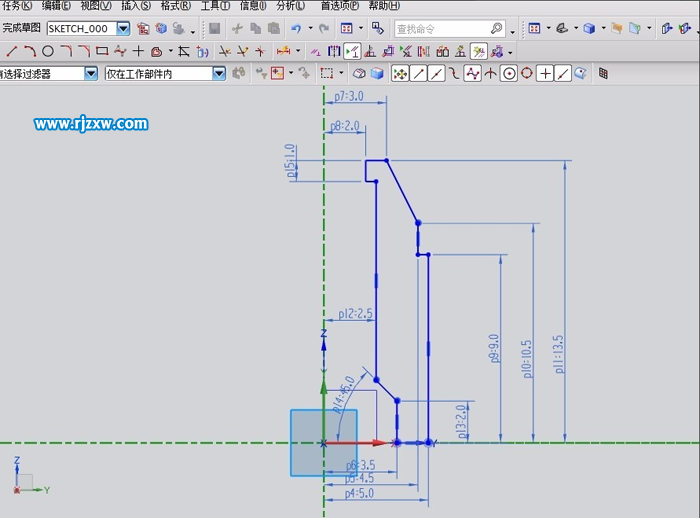Click the Point (plus) sketch tool
The height and width of the screenshot is (518, 700).
138,51
